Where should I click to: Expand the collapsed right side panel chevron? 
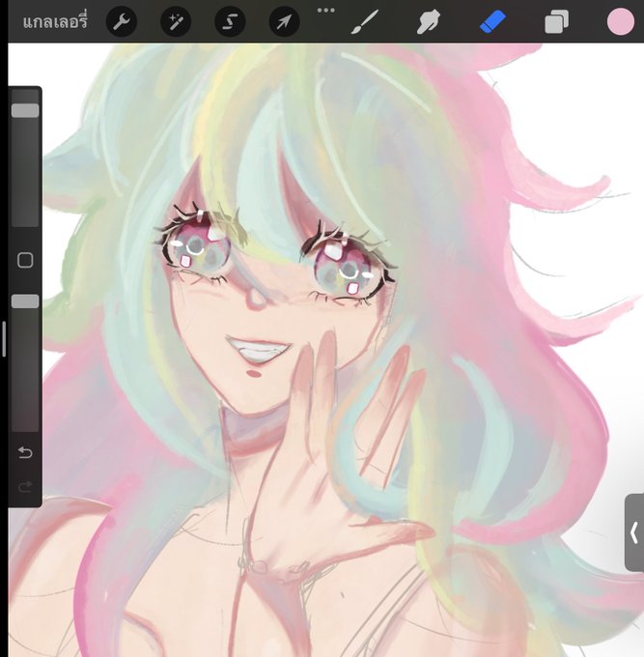point(634,532)
